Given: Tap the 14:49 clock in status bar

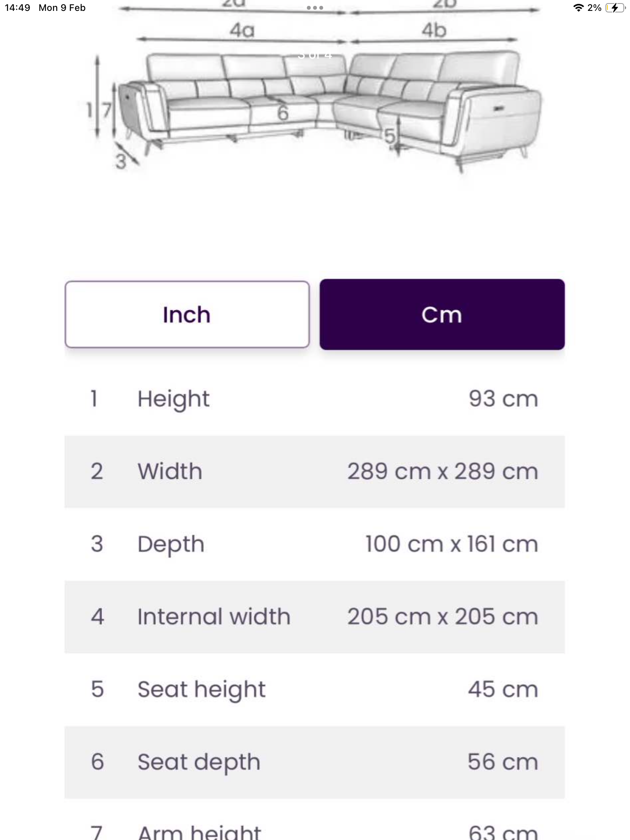Looking at the screenshot, I should pos(17,8).
